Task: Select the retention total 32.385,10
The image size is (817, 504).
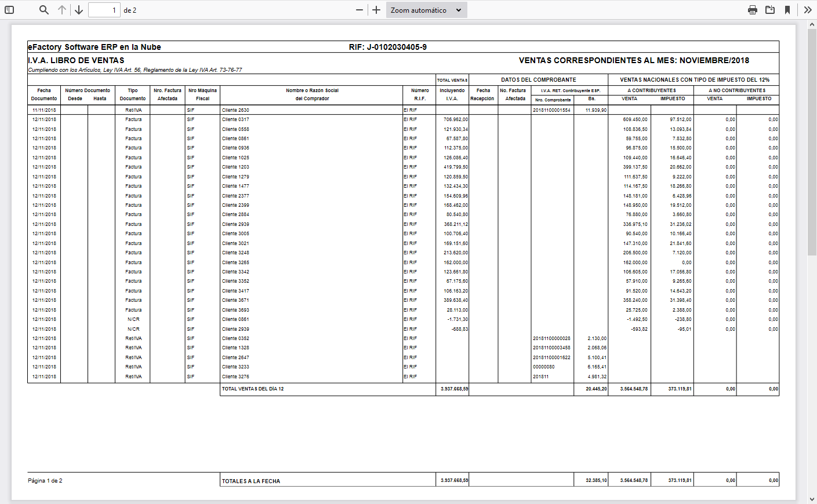Action: pyautogui.click(x=596, y=480)
